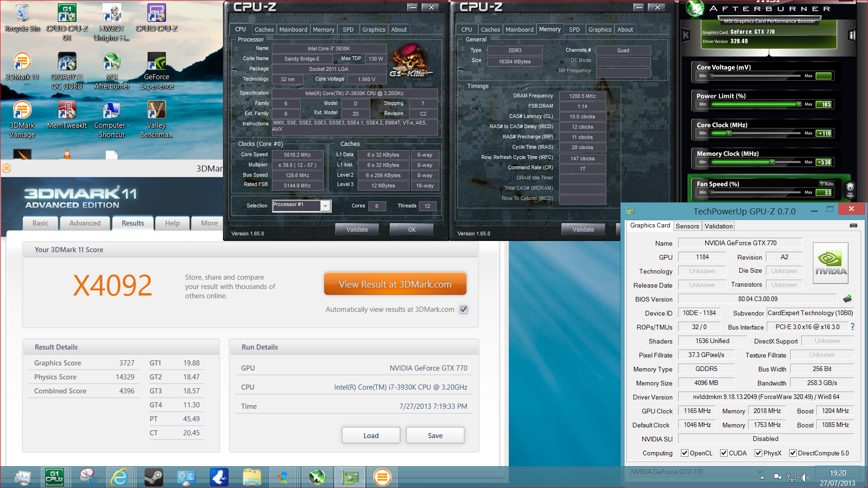Expand GPU-Z graphics card selector dropdown

(760, 472)
